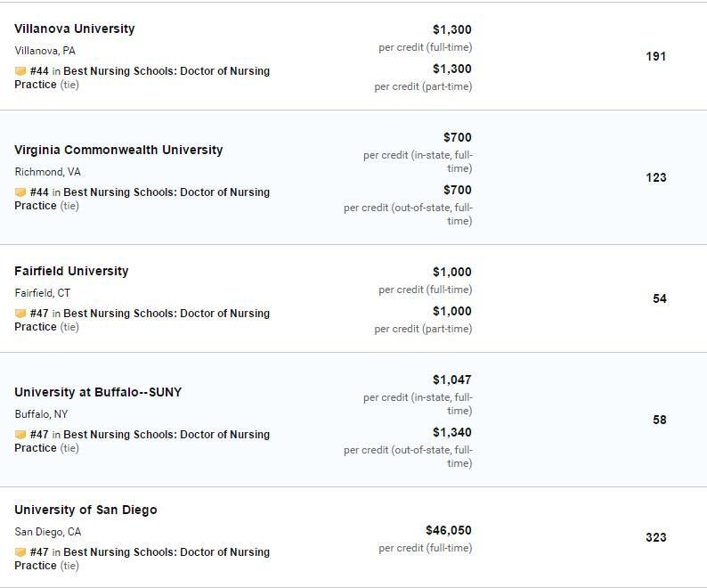707x588 pixels.
Task: Open the University of San Diego page
Action: (85, 510)
